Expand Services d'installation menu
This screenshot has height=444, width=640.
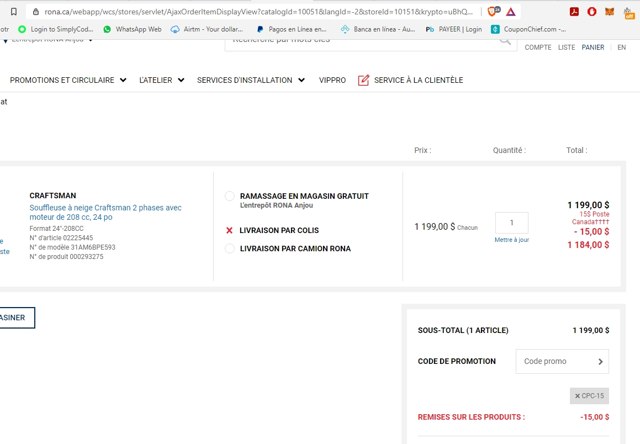pyautogui.click(x=251, y=80)
